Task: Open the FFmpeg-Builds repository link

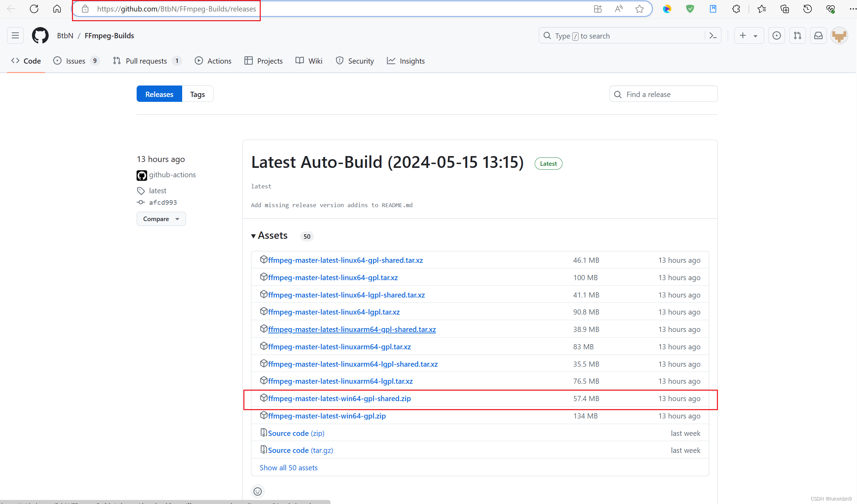Action: (109, 35)
